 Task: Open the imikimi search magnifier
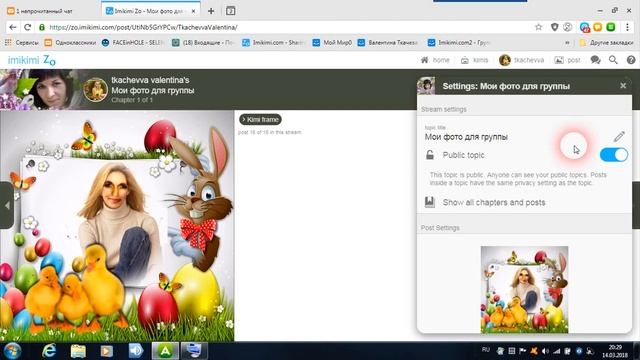click(x=613, y=60)
